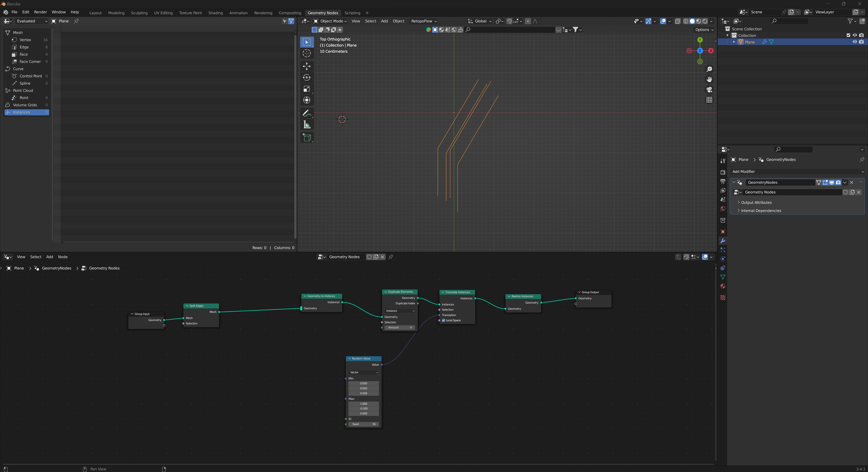Activate the Select Box tool

307,42
